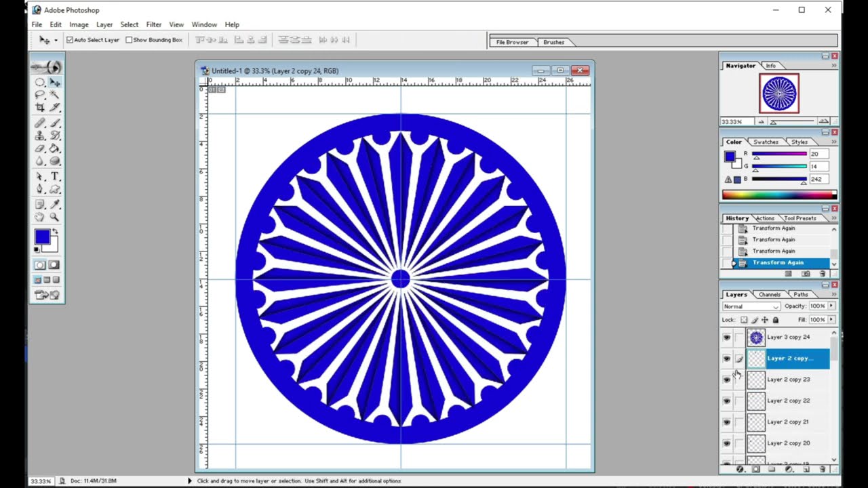Click Add layer mask icon
Screen dimensions: 868x488
click(756, 469)
